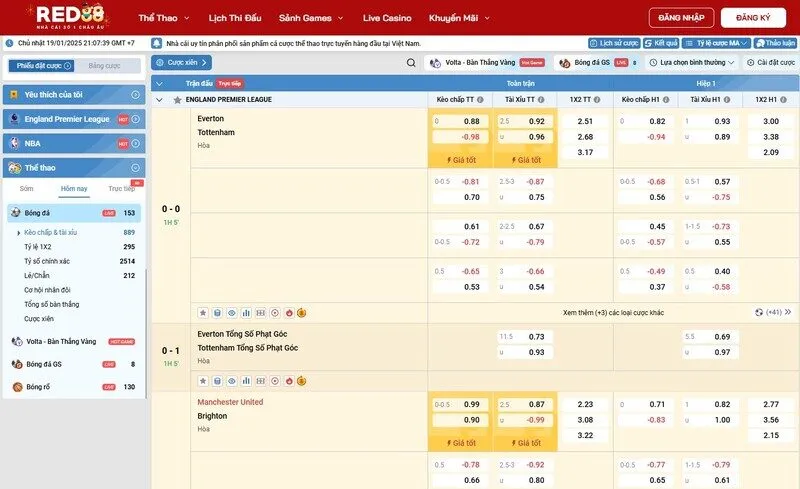Click the Everton match jersey icon

click(x=217, y=313)
